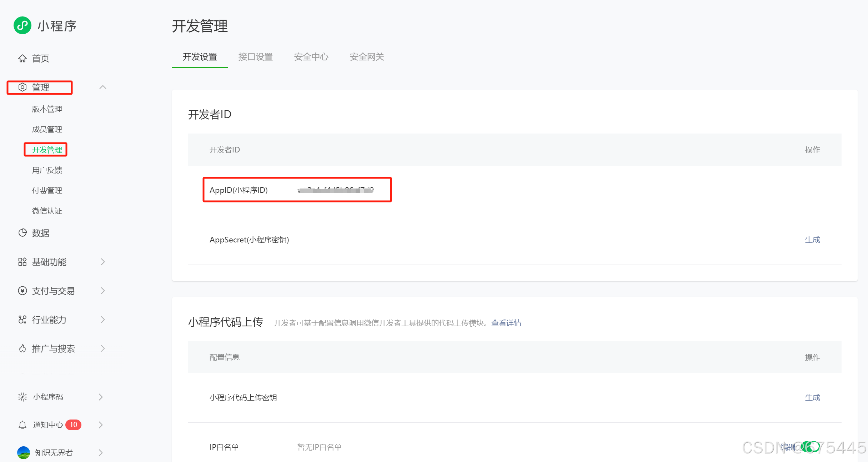Image resolution: width=868 pixels, height=462 pixels.
Task: Click the 支付与交易 yen icon
Action: [x=22, y=291]
